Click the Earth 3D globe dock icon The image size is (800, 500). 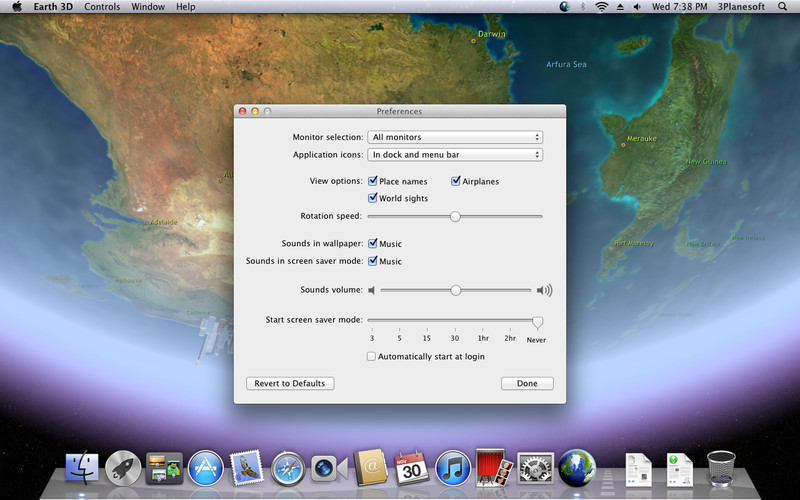point(577,467)
